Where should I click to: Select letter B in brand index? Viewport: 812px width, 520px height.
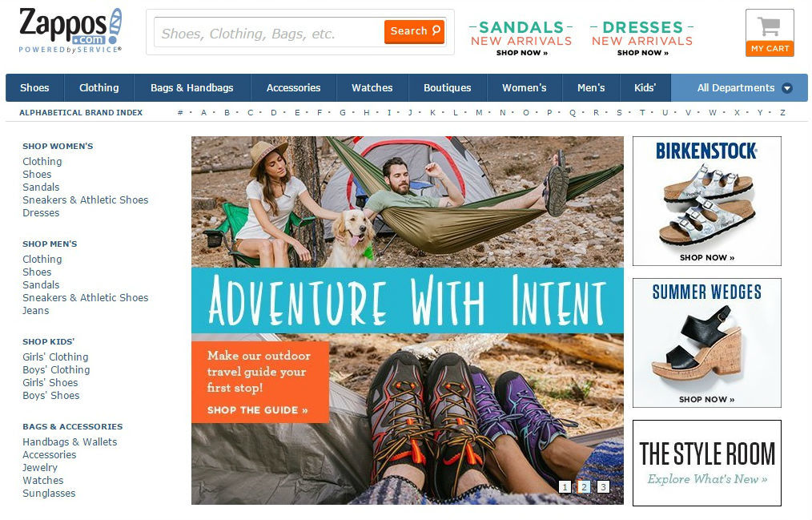pos(227,112)
